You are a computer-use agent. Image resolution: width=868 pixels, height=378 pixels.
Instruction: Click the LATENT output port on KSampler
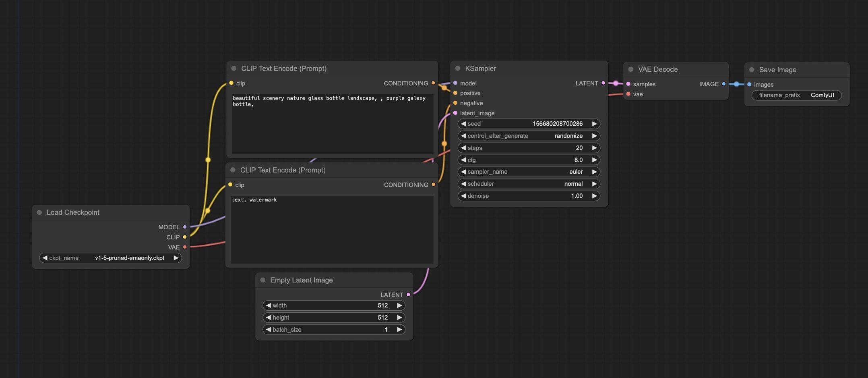(x=603, y=83)
